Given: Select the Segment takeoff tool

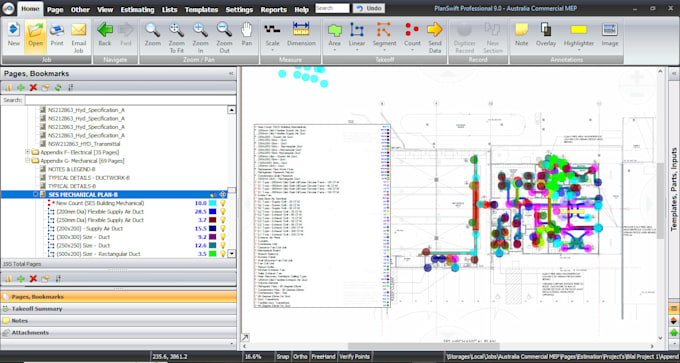Looking at the screenshot, I should coord(384,35).
